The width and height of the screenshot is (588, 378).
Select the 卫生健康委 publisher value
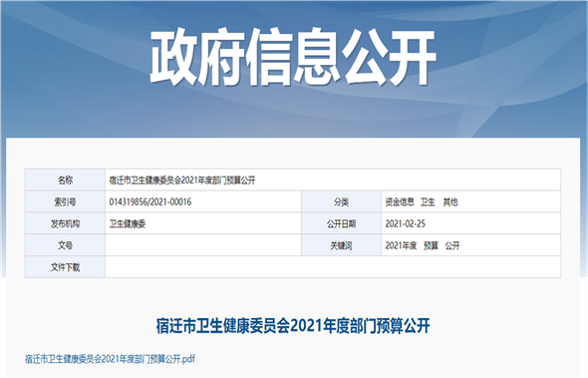click(x=128, y=224)
